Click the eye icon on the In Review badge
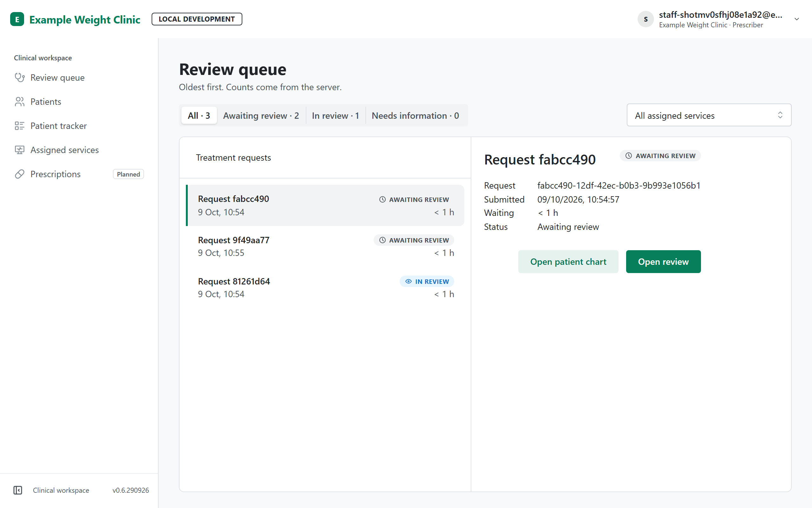 tap(408, 281)
